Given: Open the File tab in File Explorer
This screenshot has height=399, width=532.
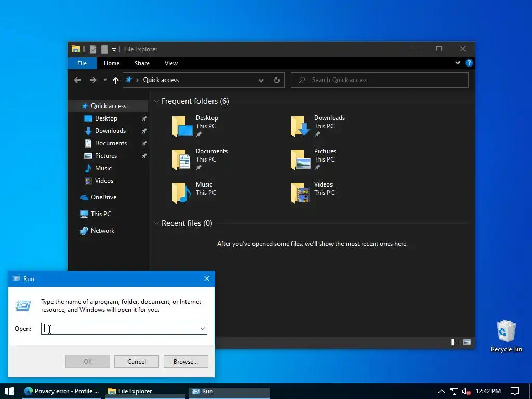Looking at the screenshot, I should coord(82,63).
